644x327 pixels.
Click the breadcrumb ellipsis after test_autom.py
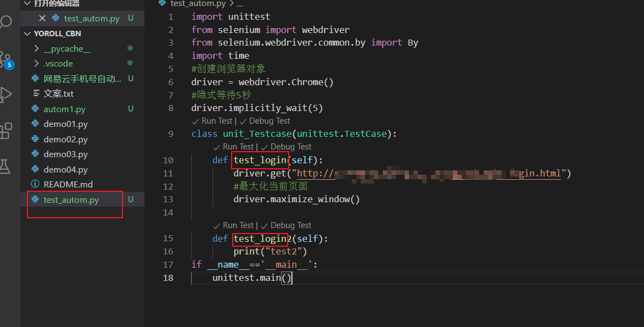(x=240, y=4)
